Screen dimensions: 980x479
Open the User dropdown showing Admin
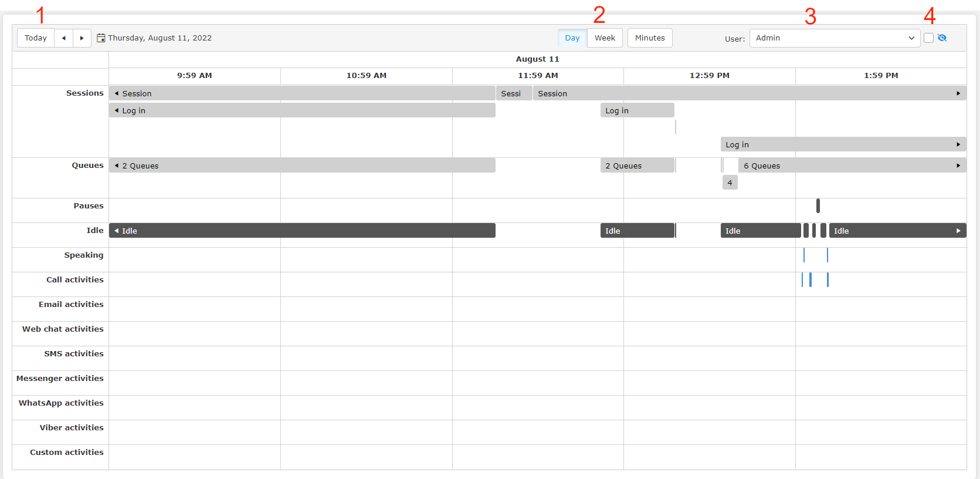click(834, 38)
